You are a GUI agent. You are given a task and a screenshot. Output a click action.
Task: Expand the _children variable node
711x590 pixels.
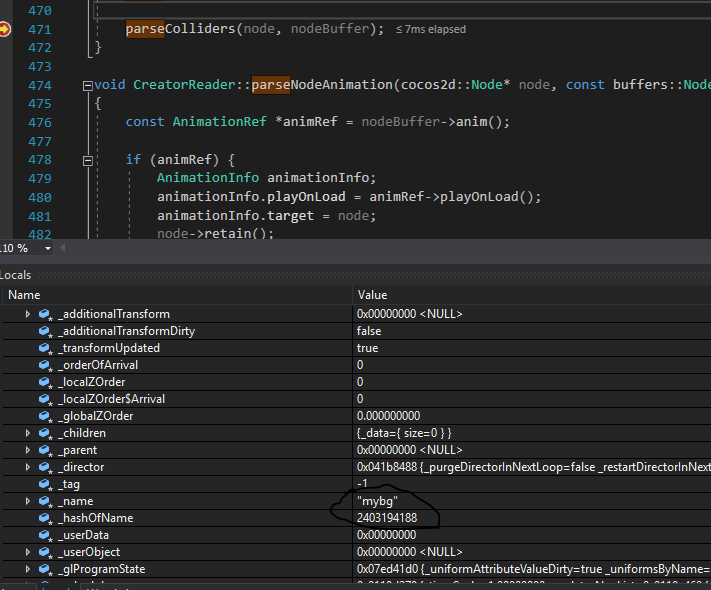click(28, 433)
